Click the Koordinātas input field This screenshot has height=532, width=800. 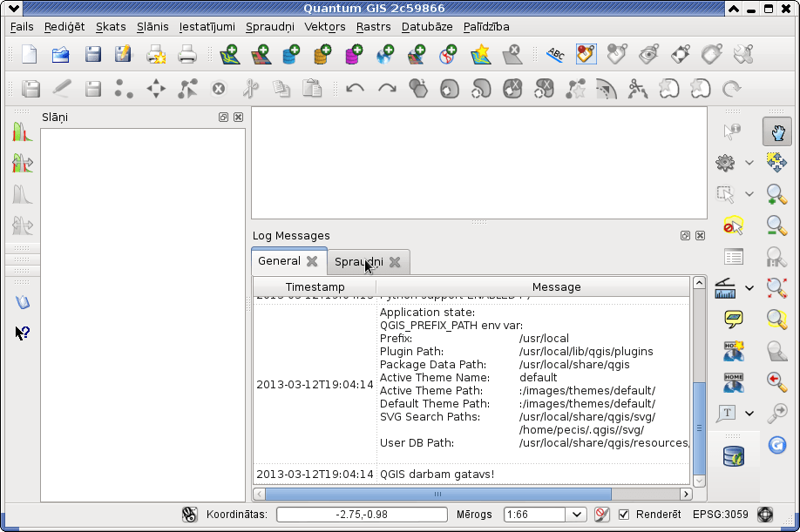(x=362, y=515)
